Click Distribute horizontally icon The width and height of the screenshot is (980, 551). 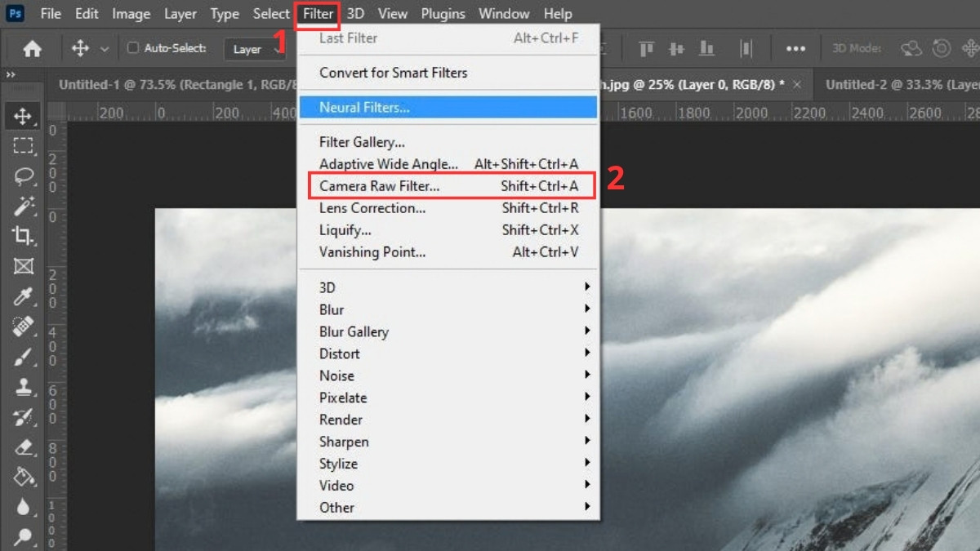coord(746,49)
